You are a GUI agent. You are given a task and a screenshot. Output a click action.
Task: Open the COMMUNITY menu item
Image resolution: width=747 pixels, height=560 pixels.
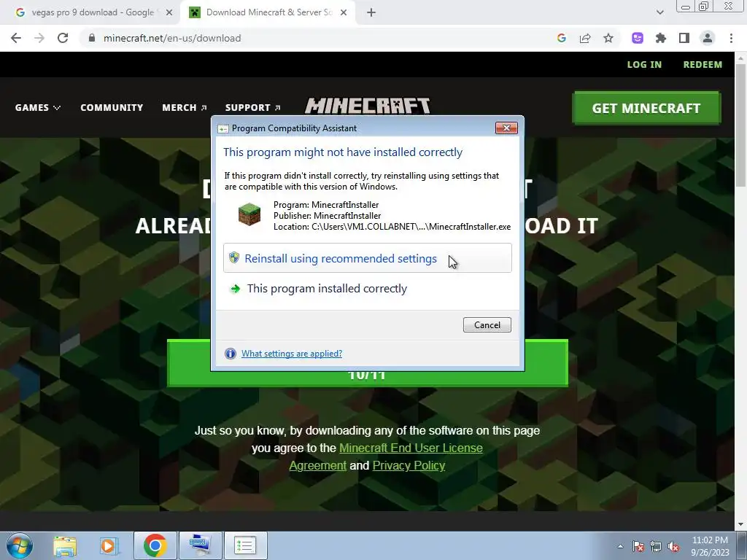(112, 108)
